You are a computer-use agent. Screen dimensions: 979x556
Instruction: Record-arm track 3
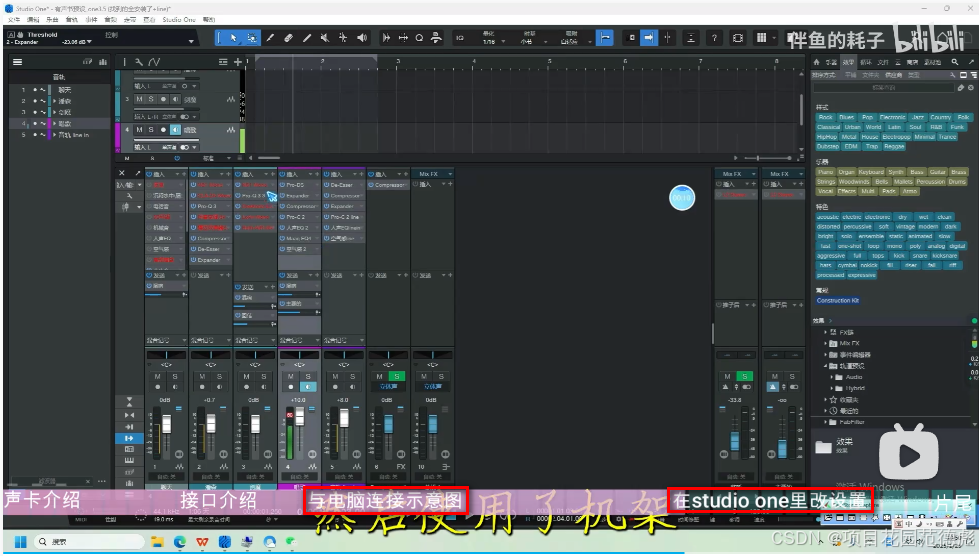(x=164, y=99)
